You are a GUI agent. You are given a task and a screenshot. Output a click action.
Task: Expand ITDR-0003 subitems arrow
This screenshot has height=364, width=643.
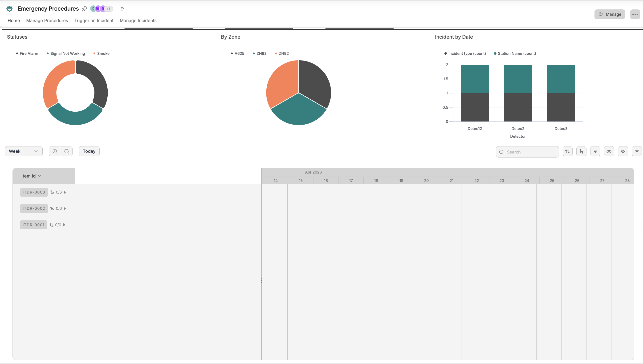(65, 192)
